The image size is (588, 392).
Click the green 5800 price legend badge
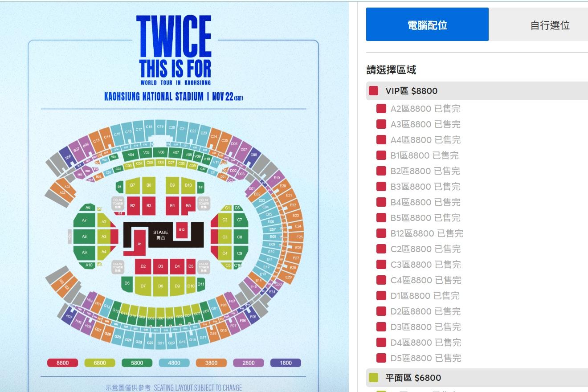(137, 363)
